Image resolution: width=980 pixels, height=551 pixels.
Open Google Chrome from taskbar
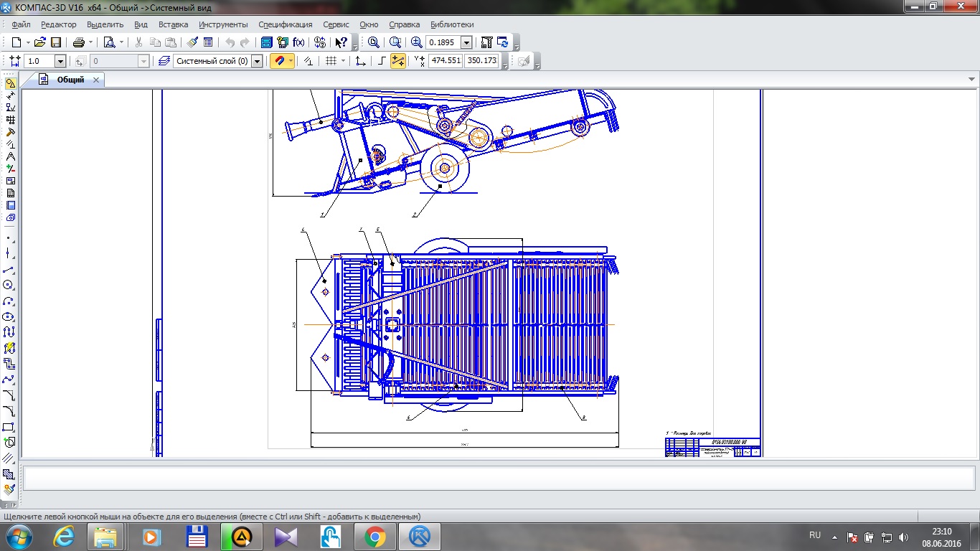pos(374,536)
